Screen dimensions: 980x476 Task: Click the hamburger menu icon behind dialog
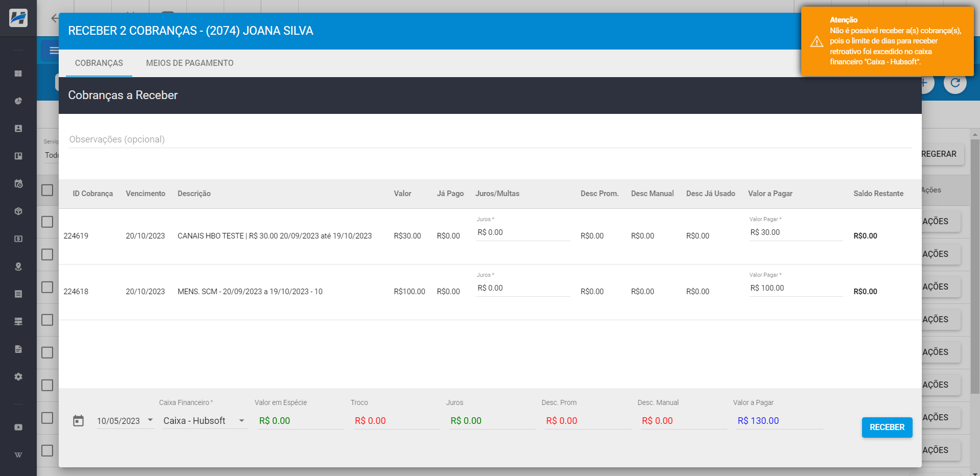pos(53,51)
